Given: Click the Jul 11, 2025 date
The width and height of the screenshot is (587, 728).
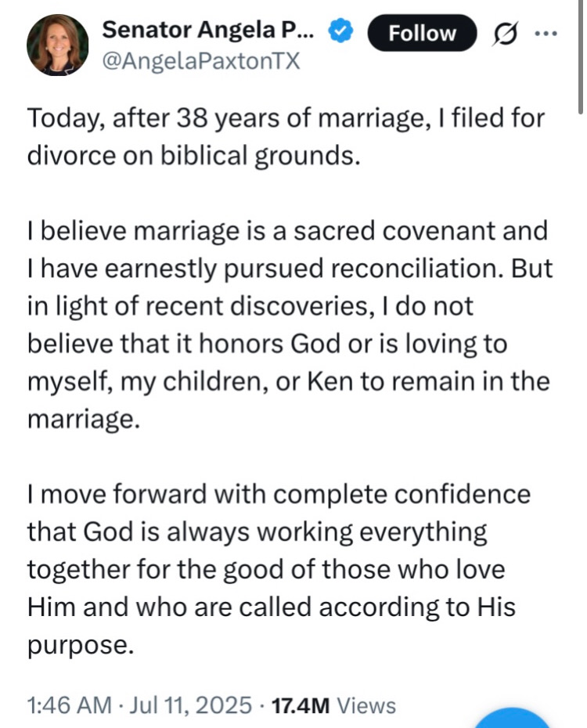Looking at the screenshot, I should pyautogui.click(x=190, y=705).
